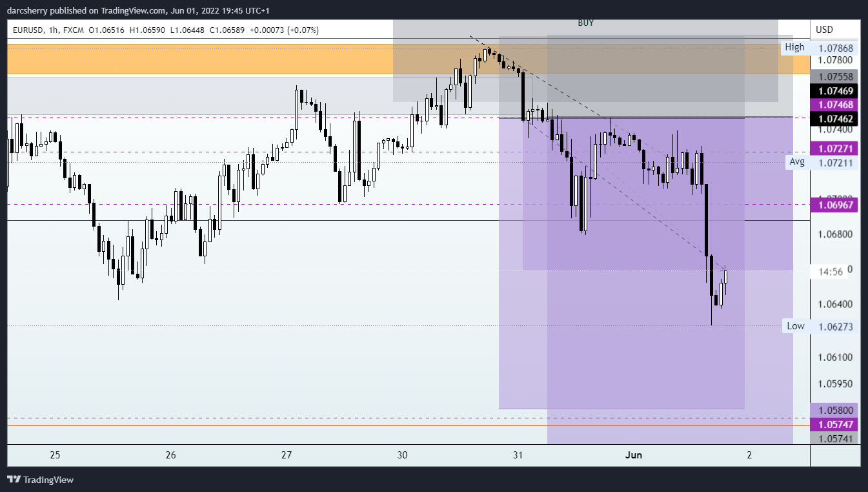Select the black 1.07469 price label
The height and width of the screenshot is (492, 868).
(x=835, y=92)
